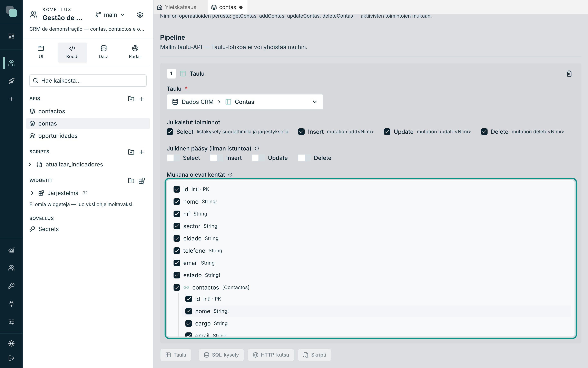Add an SQL-kysely step
This screenshot has width=588, height=368.
point(221,355)
